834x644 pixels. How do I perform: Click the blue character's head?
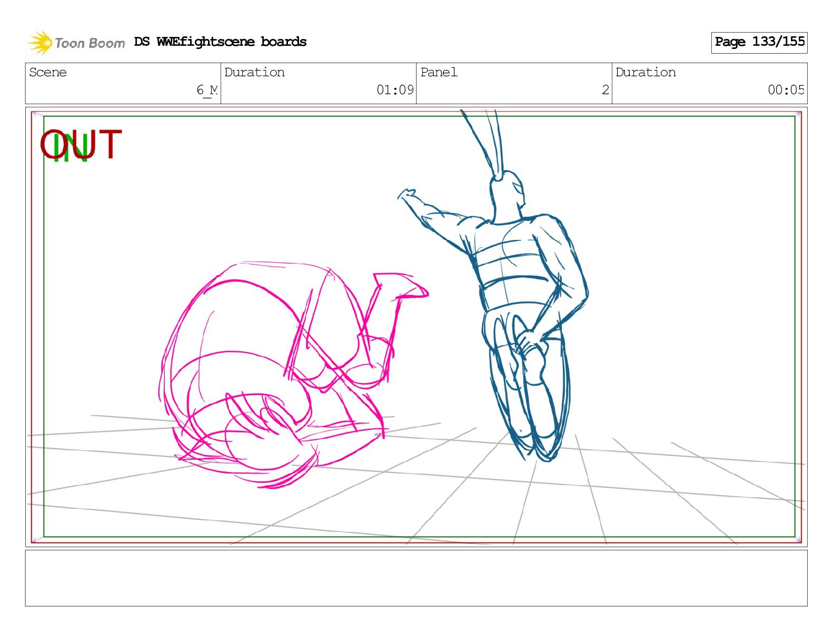(507, 192)
